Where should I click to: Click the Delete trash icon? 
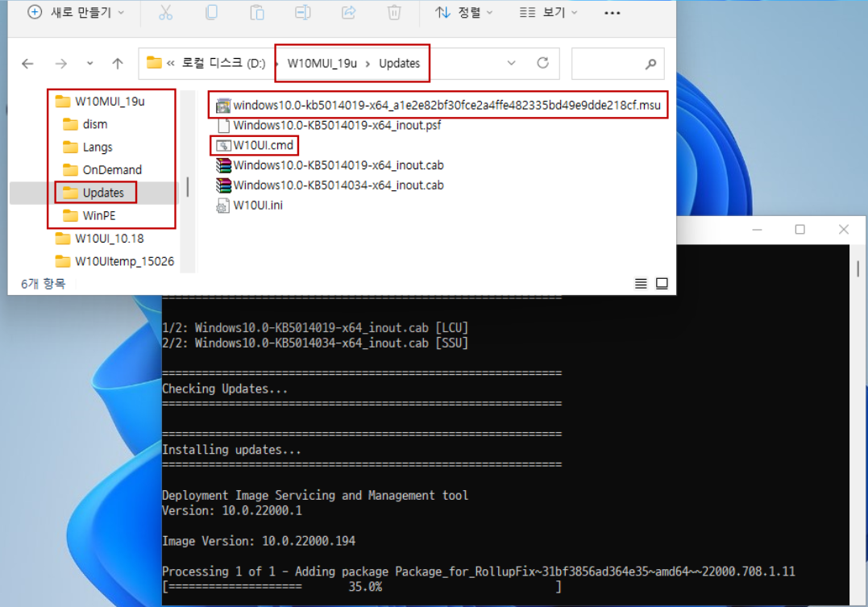394,12
